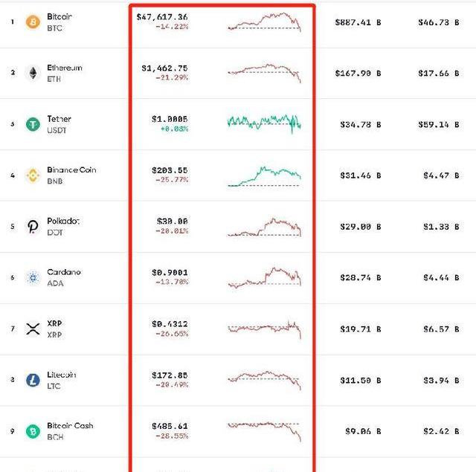
Task: Click the Ethereum diamond logo icon
Action: coord(33,73)
